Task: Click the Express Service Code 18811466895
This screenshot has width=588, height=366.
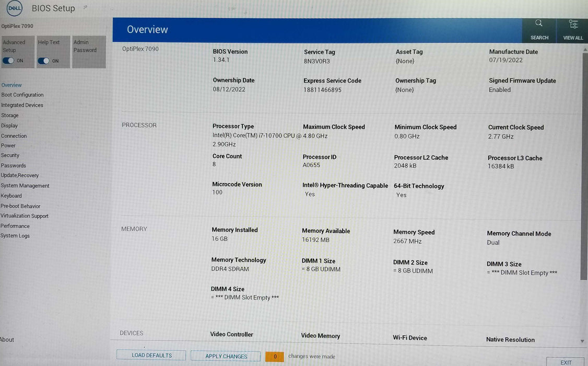Action: 322,90
